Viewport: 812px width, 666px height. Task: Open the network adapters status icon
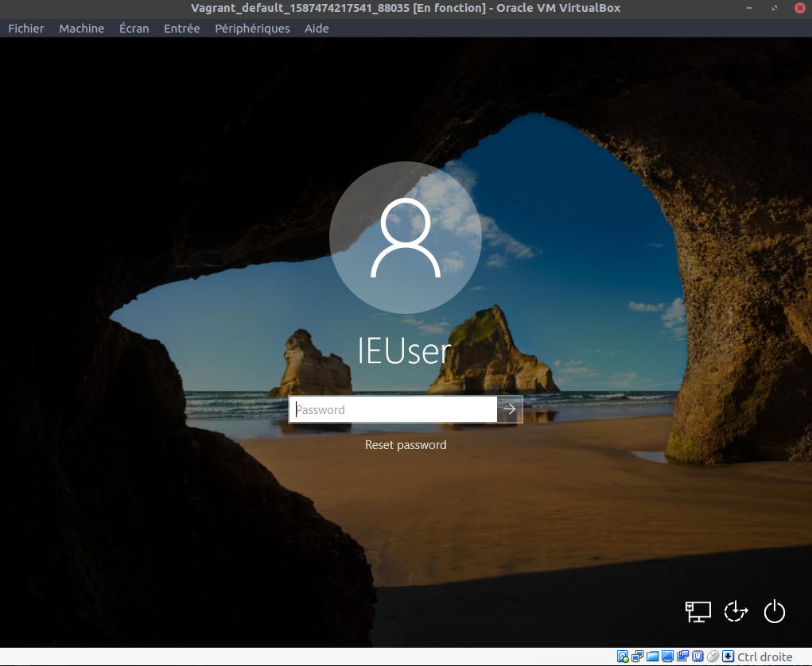[x=638, y=656]
